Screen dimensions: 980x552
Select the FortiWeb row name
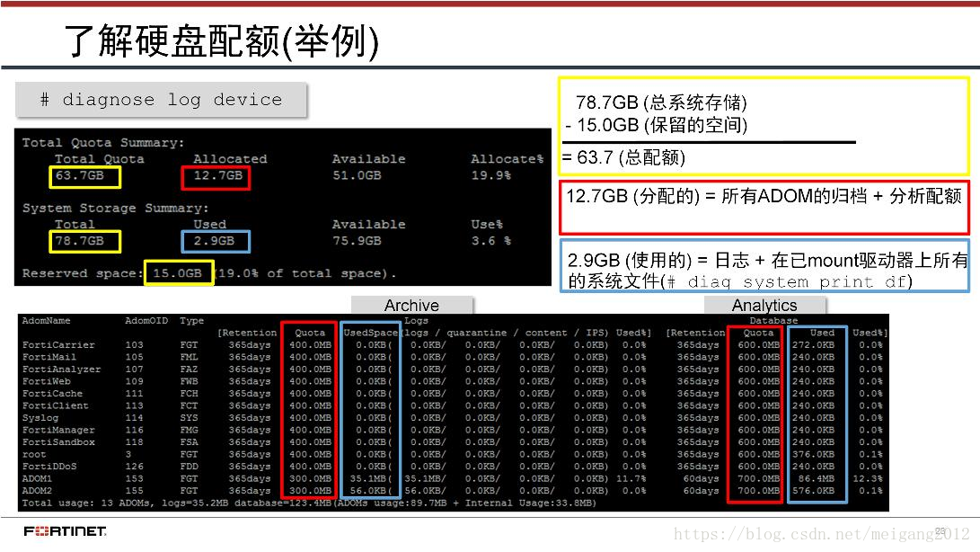(x=46, y=381)
